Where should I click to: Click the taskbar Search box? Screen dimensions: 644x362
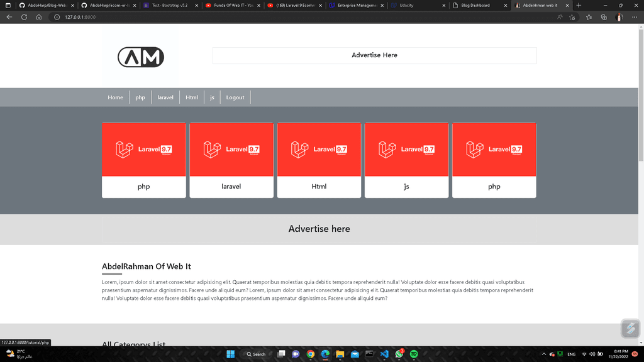pos(257,354)
